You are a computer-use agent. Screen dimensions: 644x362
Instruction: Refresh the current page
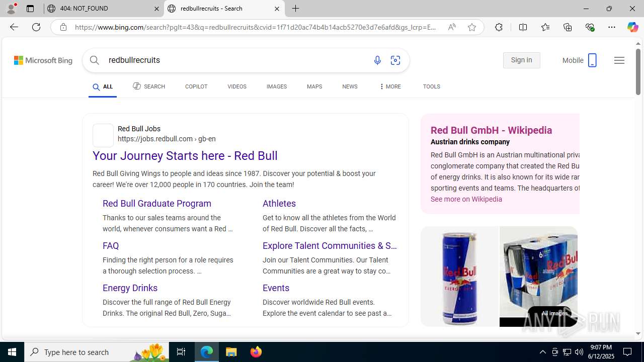click(x=36, y=27)
